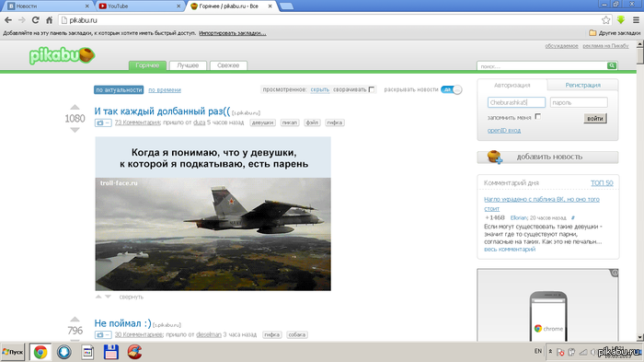This screenshot has width=644, height=362.
Task: Upvote the post rated 1080
Action: pyautogui.click(x=75, y=108)
